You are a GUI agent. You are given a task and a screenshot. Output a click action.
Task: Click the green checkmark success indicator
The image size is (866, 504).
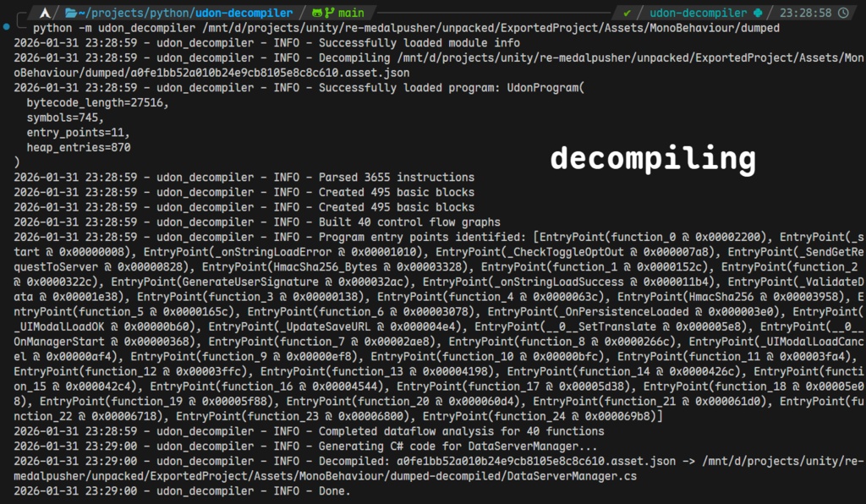tap(628, 13)
